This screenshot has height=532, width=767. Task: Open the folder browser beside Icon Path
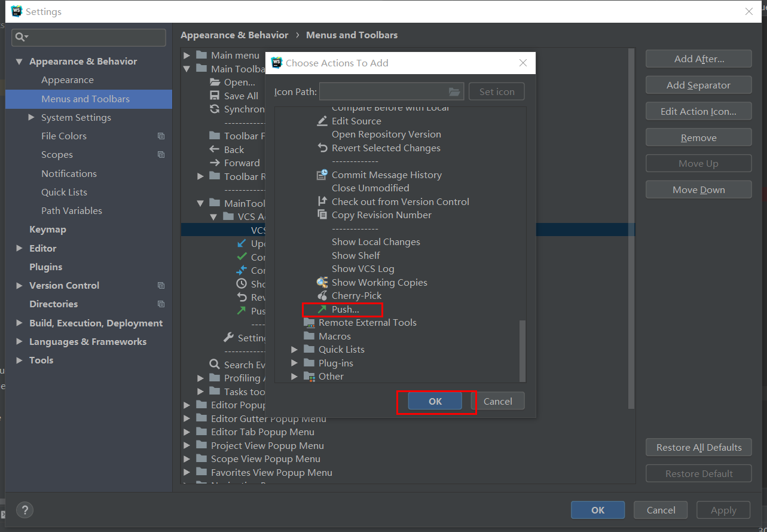pyautogui.click(x=453, y=91)
